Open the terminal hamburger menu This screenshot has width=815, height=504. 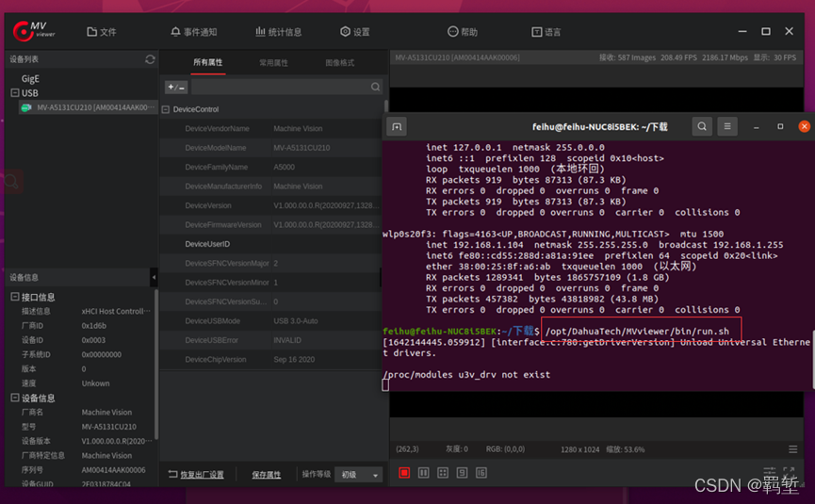click(727, 126)
